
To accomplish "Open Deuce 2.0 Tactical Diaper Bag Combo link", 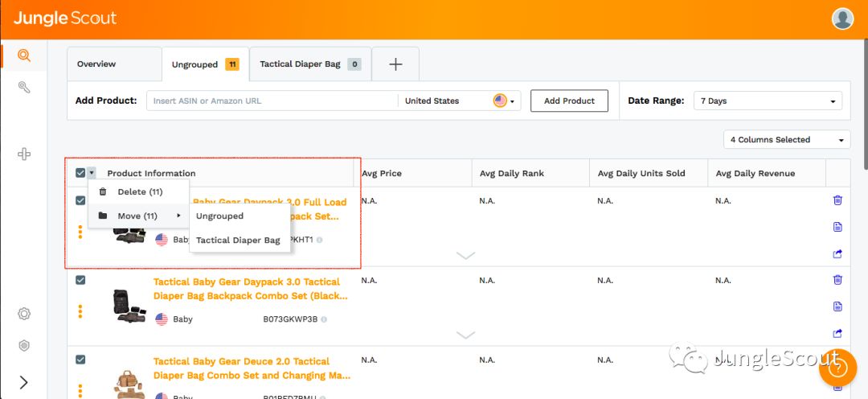I will tap(252, 368).
